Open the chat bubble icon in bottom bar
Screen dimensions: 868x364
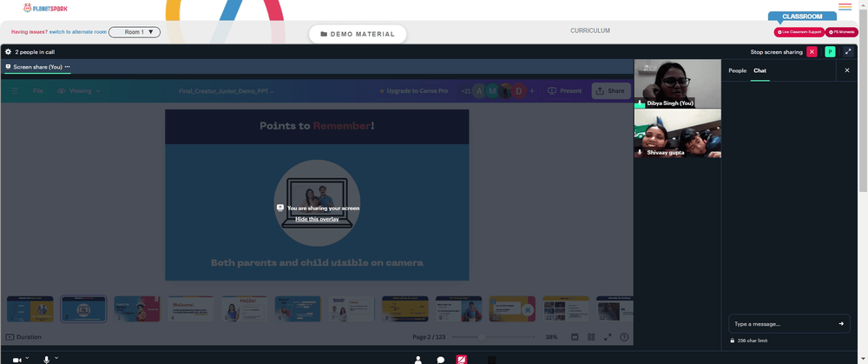click(x=441, y=361)
